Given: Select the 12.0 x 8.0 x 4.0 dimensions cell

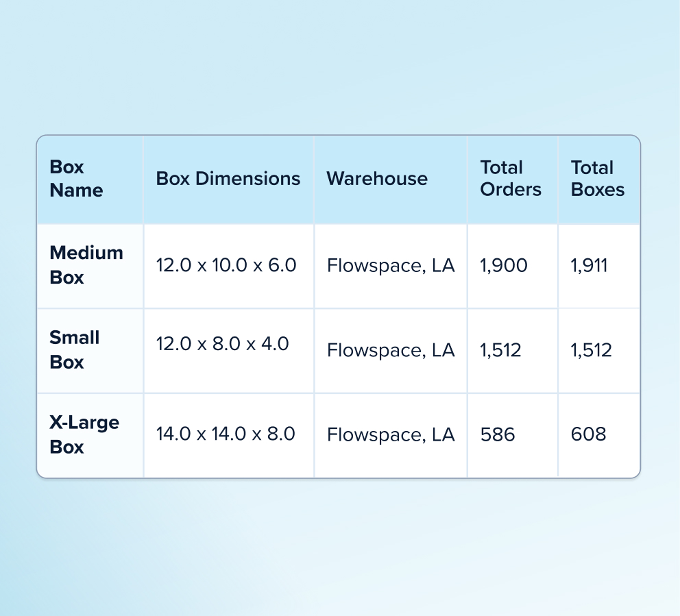Looking at the screenshot, I should 223,344.
